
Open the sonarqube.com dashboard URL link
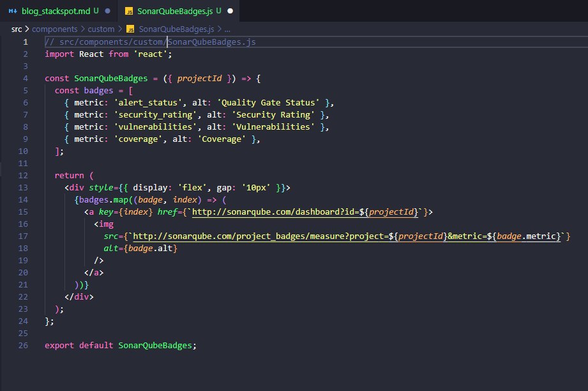[x=305, y=212]
